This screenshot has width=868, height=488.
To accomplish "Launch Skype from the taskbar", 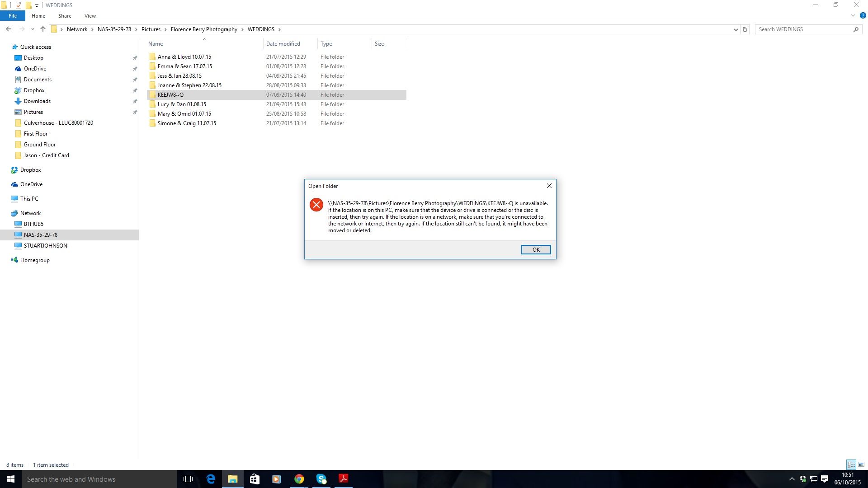I will coord(322,479).
